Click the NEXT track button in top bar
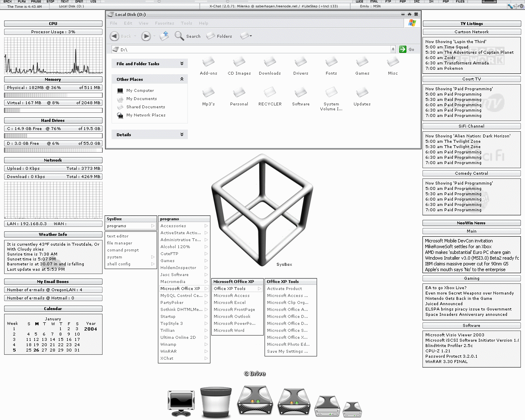 pyautogui.click(x=65, y=2)
